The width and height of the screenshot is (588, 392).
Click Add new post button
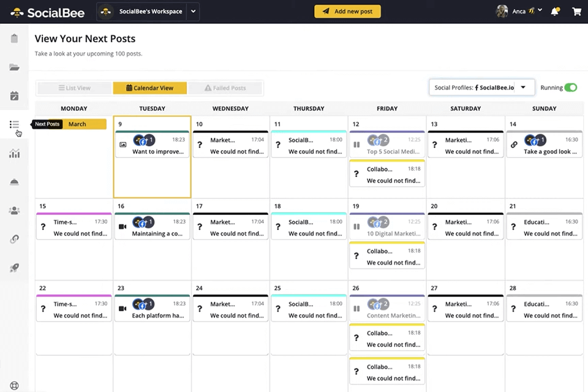tap(347, 11)
